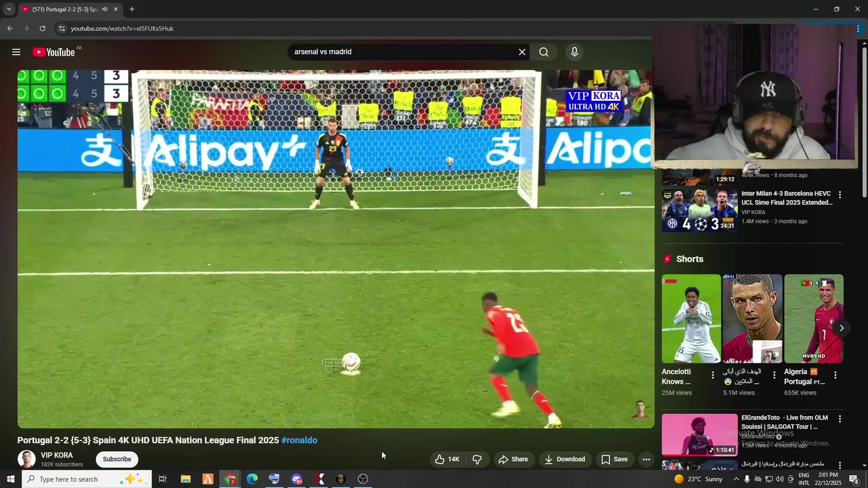View site information icon in address bar

[62, 28]
